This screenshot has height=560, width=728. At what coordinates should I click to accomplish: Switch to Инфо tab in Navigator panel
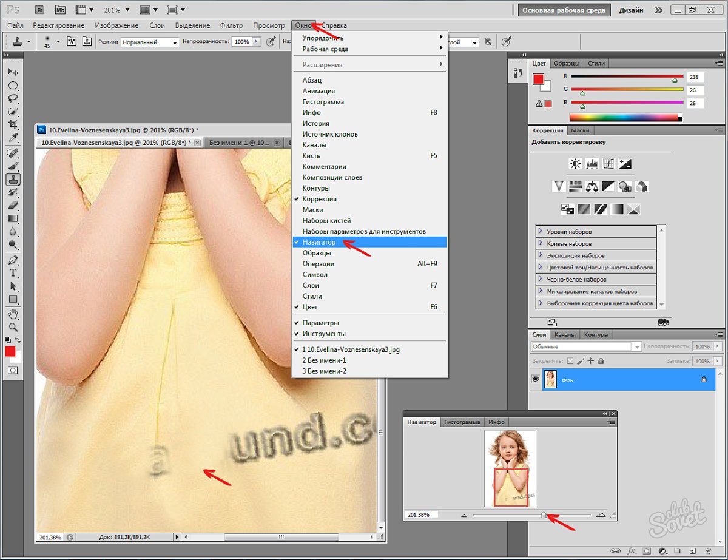496,422
